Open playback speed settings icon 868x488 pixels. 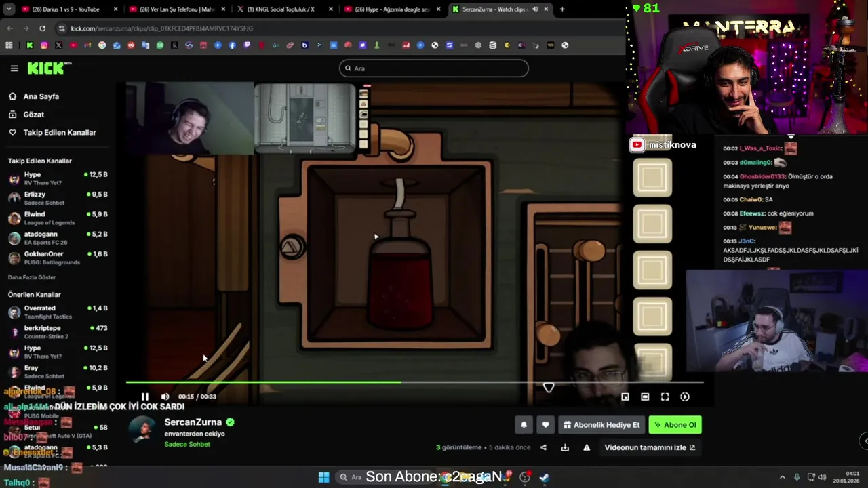click(685, 396)
